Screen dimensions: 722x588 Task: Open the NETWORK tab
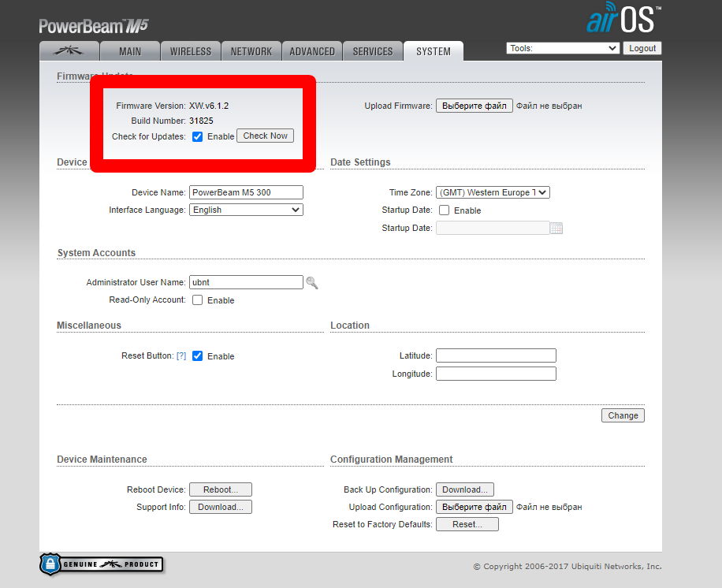point(251,51)
